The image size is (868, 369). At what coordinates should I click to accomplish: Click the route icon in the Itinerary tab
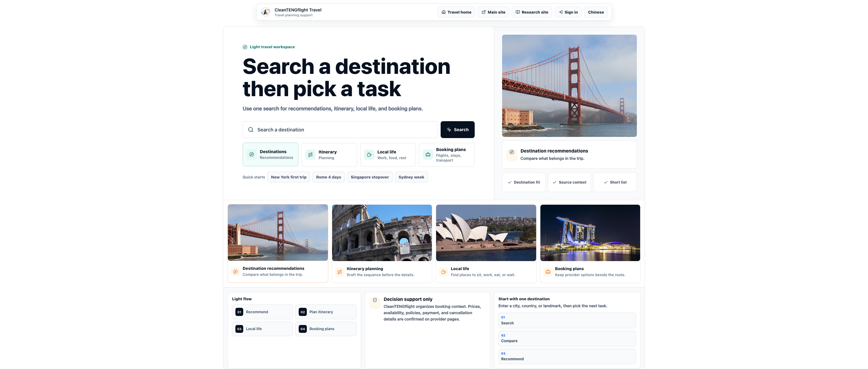pos(310,155)
